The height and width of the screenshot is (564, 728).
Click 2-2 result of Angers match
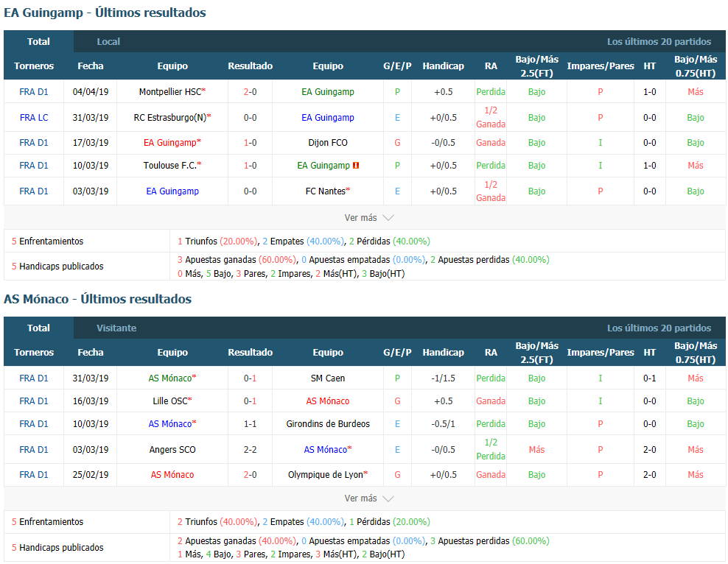point(250,449)
